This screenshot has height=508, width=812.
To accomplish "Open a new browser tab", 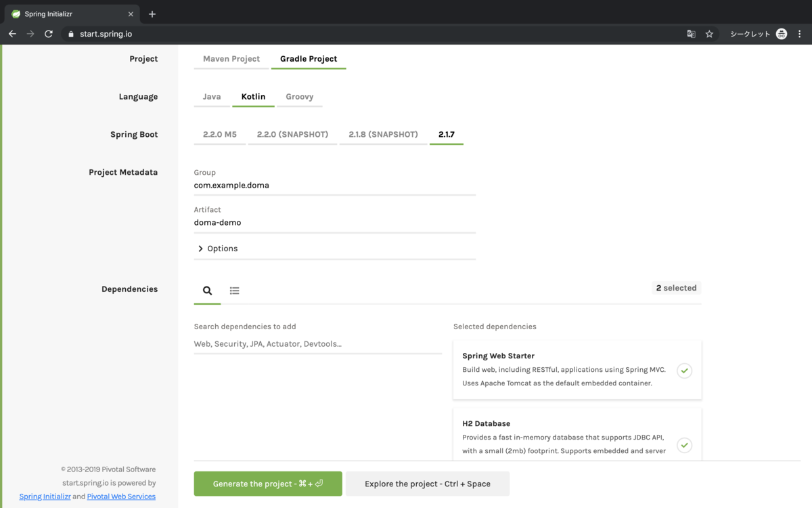I will (152, 14).
